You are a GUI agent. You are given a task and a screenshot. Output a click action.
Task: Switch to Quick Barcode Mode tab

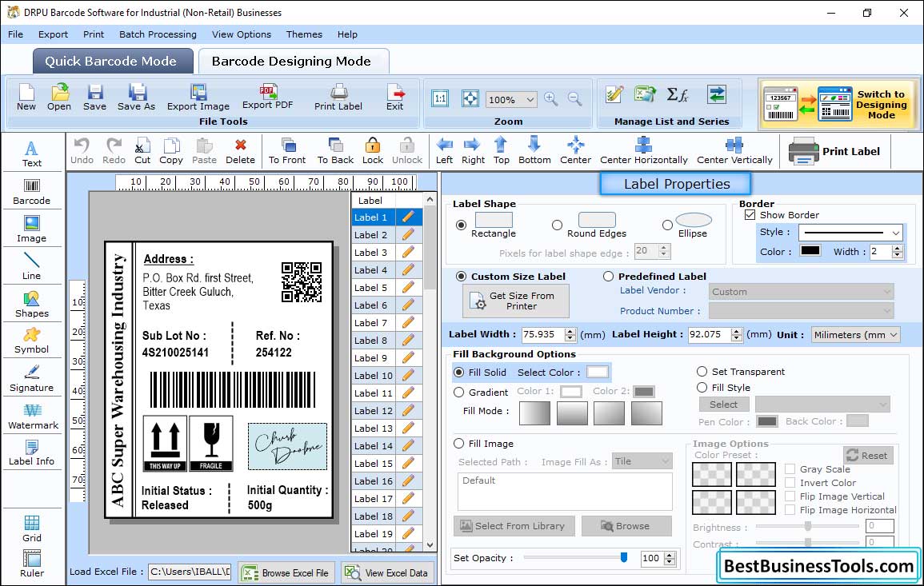pos(113,62)
